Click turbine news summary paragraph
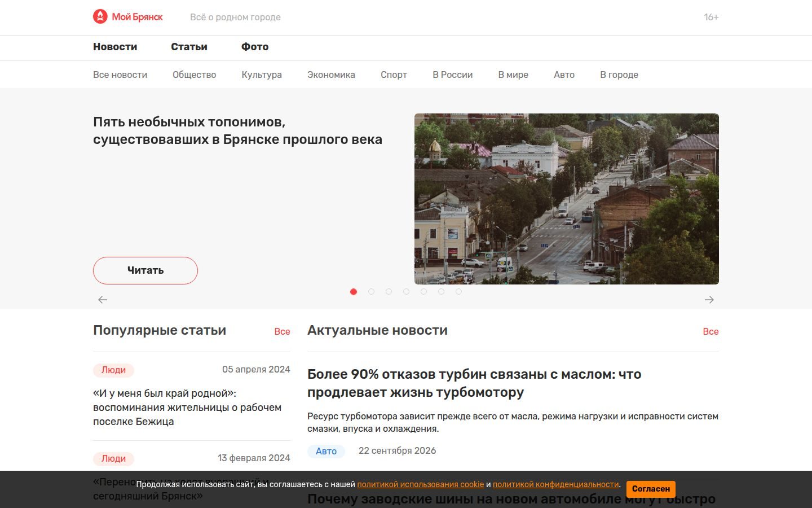Viewport: 812px width, 508px height. pyautogui.click(x=513, y=422)
